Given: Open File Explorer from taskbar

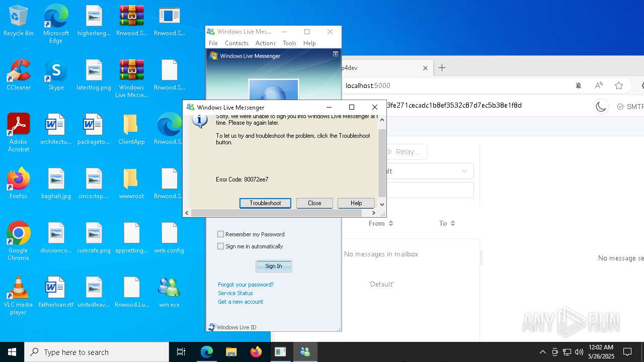Looking at the screenshot, I should click(x=231, y=352).
